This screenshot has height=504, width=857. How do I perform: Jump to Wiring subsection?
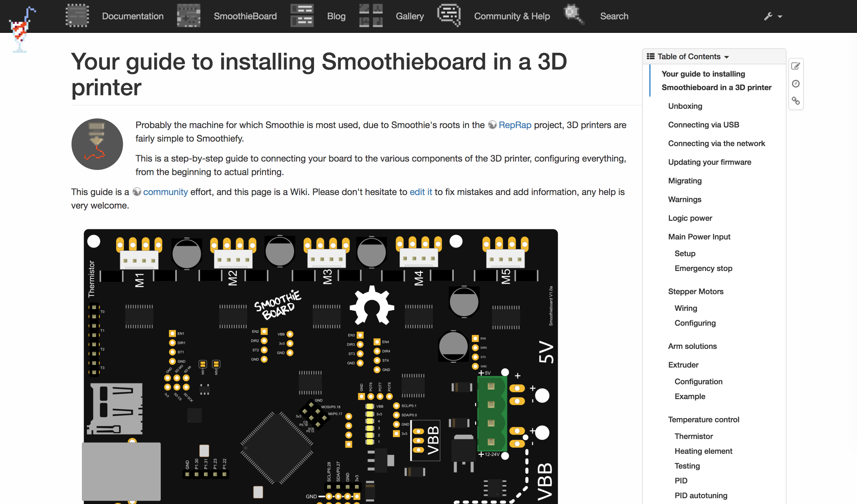pyautogui.click(x=686, y=308)
